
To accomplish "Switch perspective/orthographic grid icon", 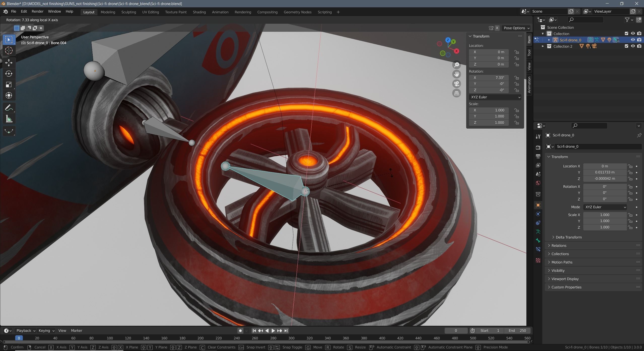I will (x=457, y=93).
